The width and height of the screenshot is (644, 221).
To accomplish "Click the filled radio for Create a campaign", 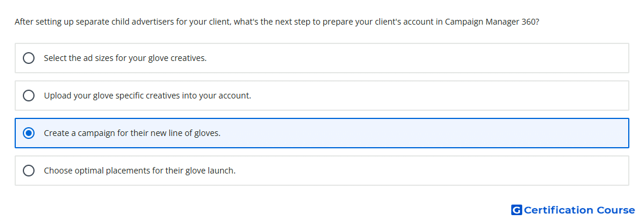I will point(29,133).
